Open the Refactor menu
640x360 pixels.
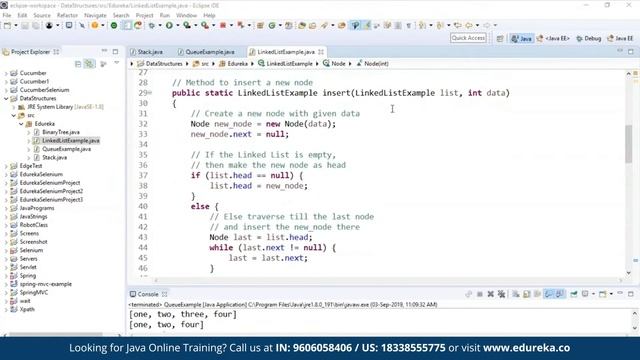[x=67, y=15]
